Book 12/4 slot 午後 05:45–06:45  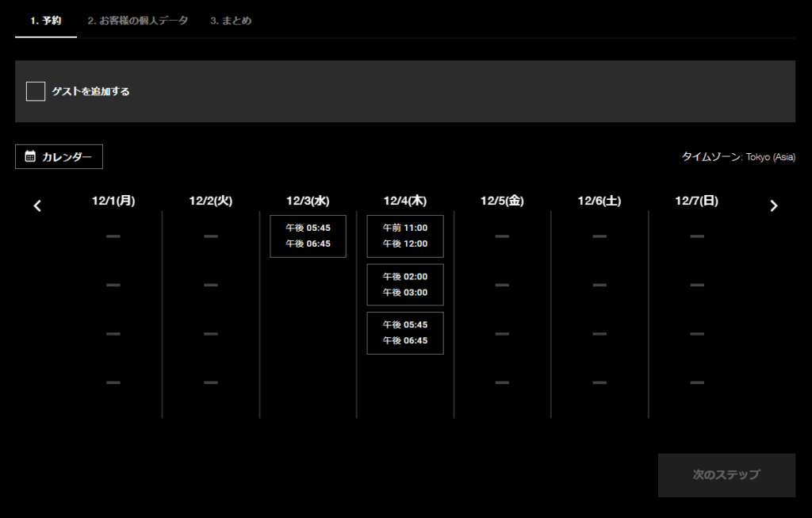pyautogui.click(x=405, y=333)
